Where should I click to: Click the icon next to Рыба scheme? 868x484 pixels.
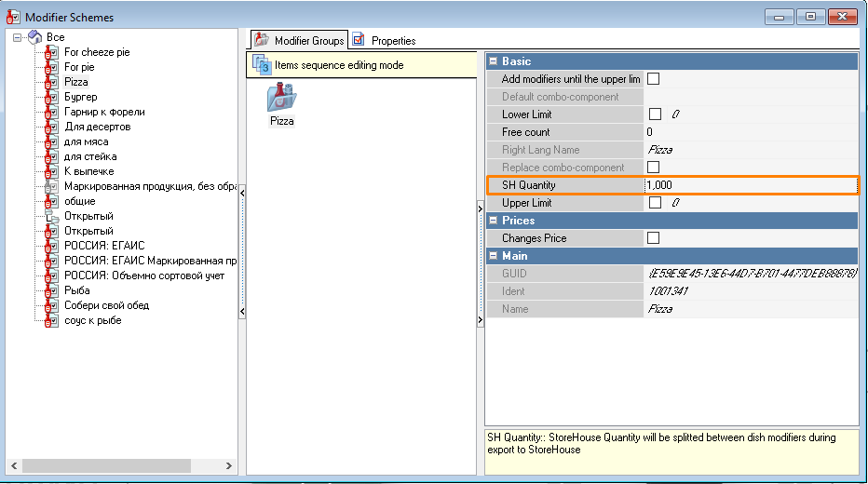click(51, 290)
